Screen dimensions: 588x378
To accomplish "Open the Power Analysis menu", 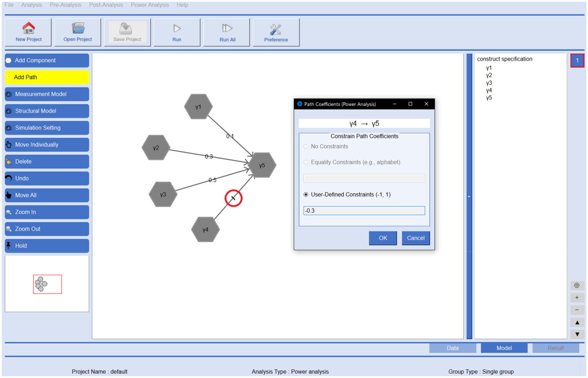I will pyautogui.click(x=150, y=5).
